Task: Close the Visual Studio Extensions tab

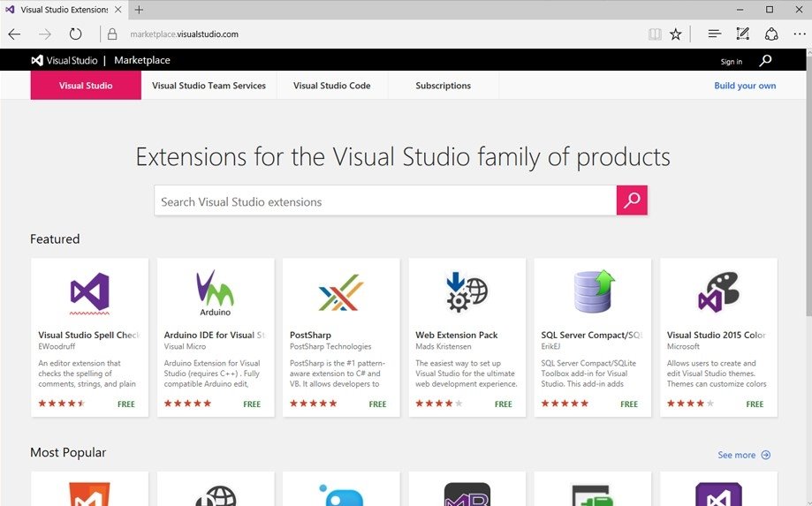Action: 118,10
